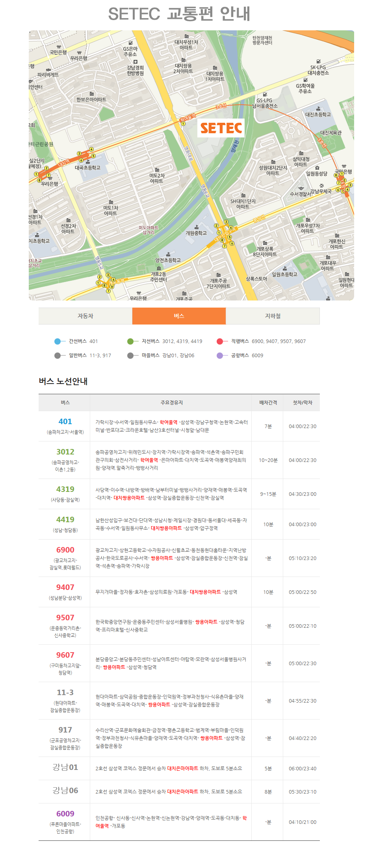The image size is (375, 868).
Task: Click the SK-LPG 대치충전소 icon
Action: tap(318, 61)
